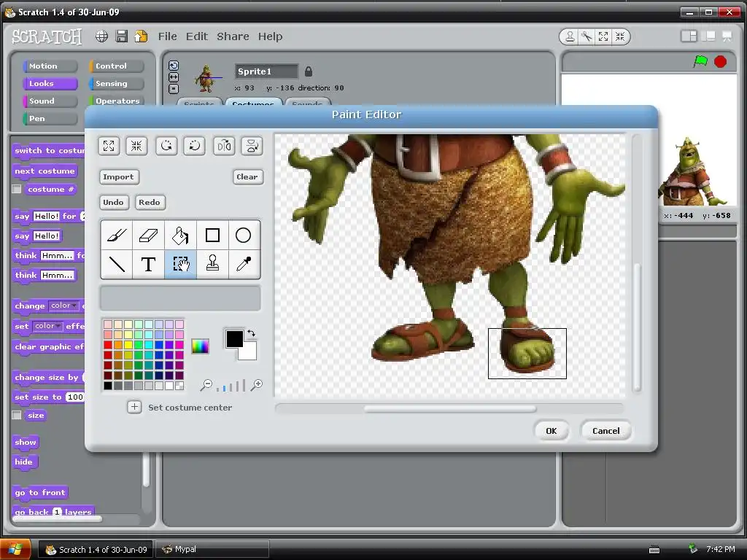Select the Control block category
The height and width of the screenshot is (560, 747).
click(x=116, y=66)
